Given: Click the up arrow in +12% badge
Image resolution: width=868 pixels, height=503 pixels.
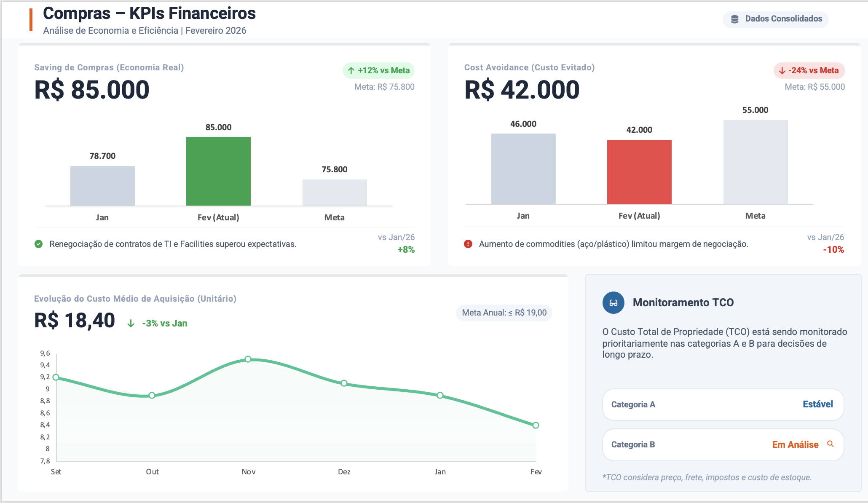Looking at the screenshot, I should coord(351,71).
